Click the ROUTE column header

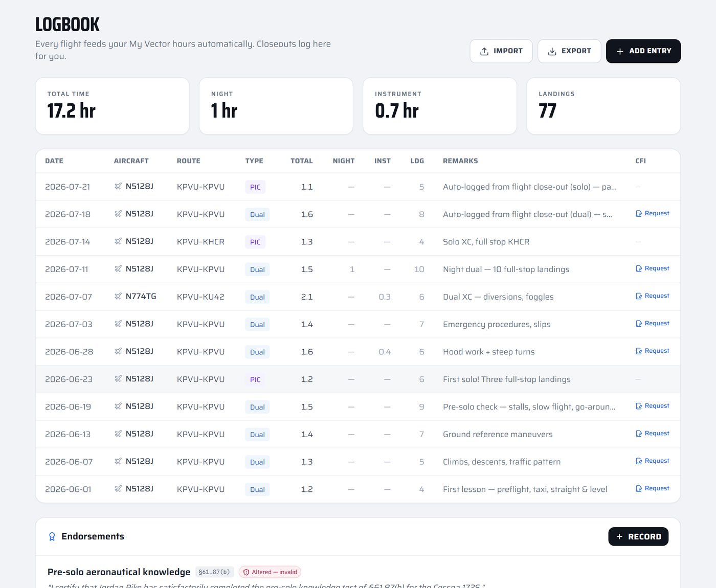pyautogui.click(x=189, y=161)
